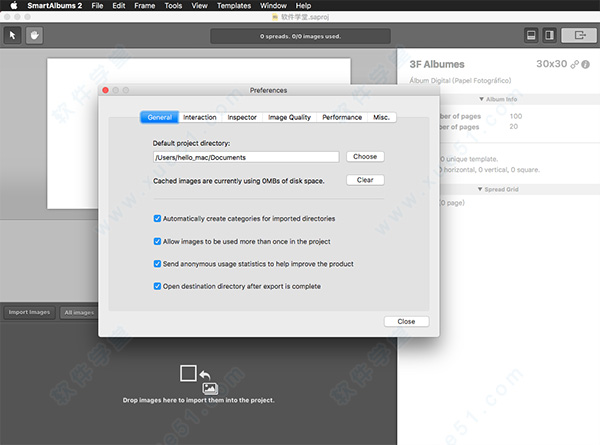This screenshot has width=600, height=445.
Task: Open the Templates menu
Action: click(x=234, y=5)
